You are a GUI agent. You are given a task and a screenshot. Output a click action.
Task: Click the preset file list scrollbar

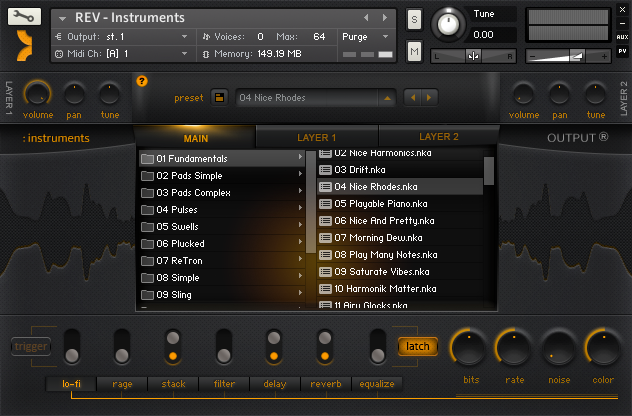point(489,171)
